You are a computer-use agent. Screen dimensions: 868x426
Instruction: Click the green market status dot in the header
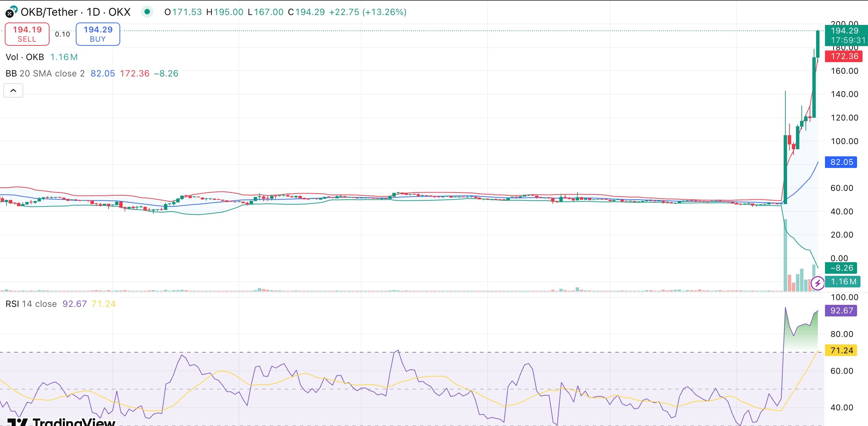(x=148, y=11)
